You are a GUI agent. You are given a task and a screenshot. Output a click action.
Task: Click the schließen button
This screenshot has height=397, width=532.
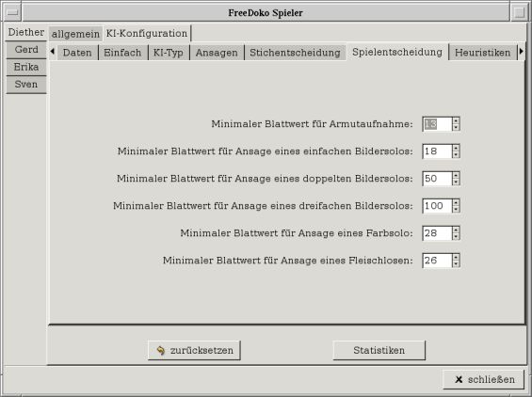484,379
